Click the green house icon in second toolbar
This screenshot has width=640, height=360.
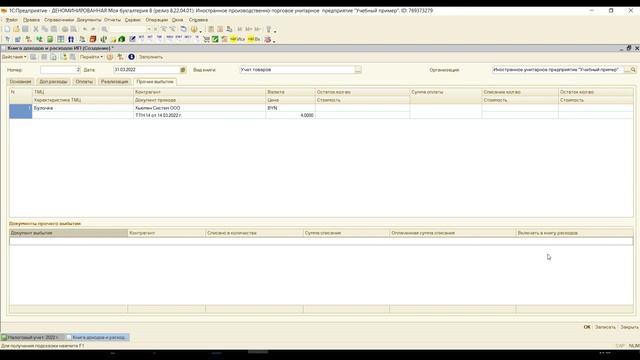pos(122,39)
